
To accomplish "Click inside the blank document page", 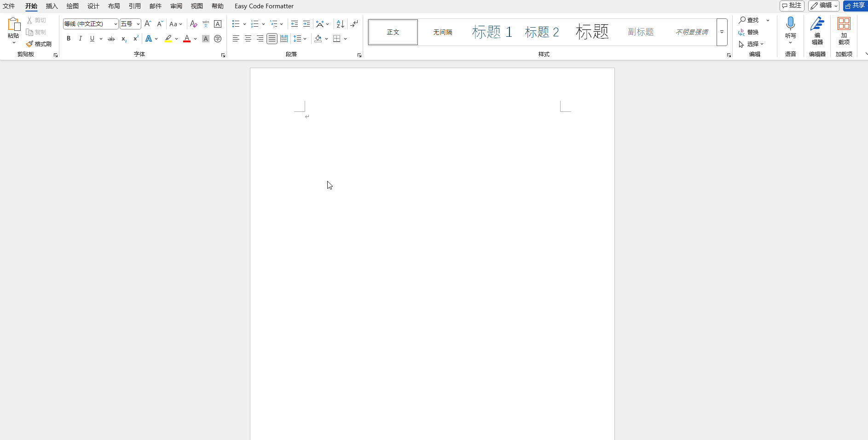I will [432, 254].
